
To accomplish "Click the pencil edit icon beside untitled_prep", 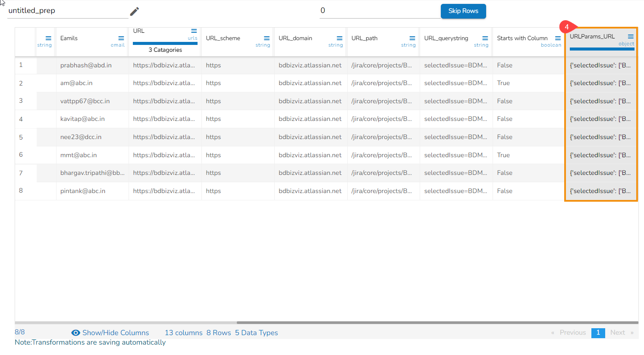I will coord(135,11).
